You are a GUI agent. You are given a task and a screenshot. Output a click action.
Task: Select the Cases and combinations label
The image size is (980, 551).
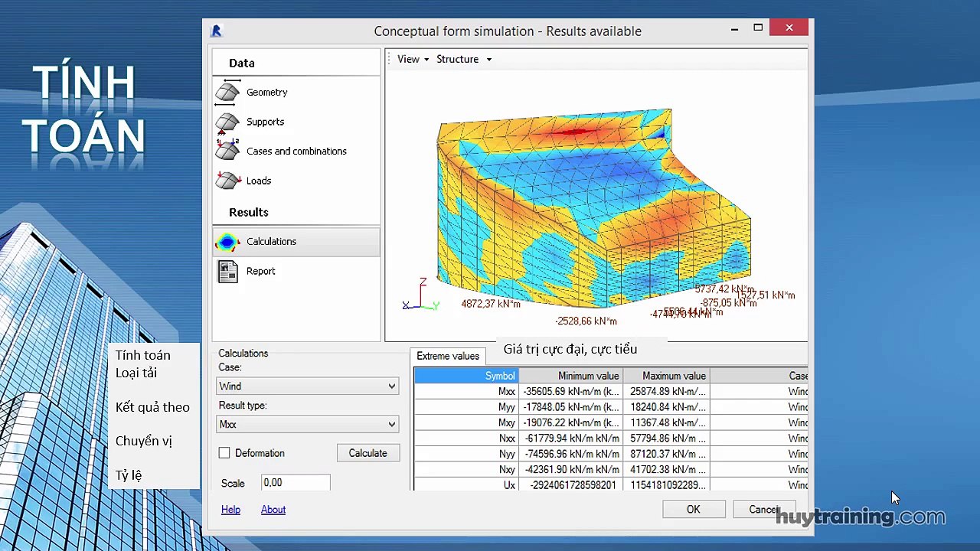[x=296, y=151]
